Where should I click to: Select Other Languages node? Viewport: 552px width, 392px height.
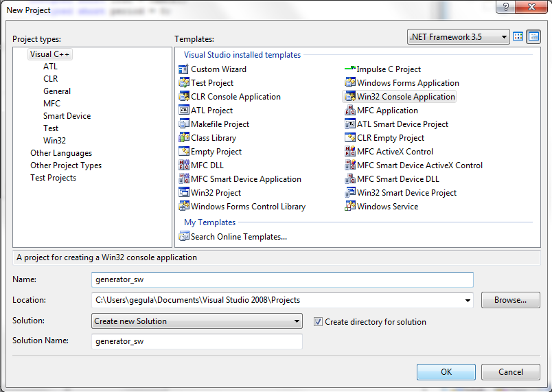(61, 153)
